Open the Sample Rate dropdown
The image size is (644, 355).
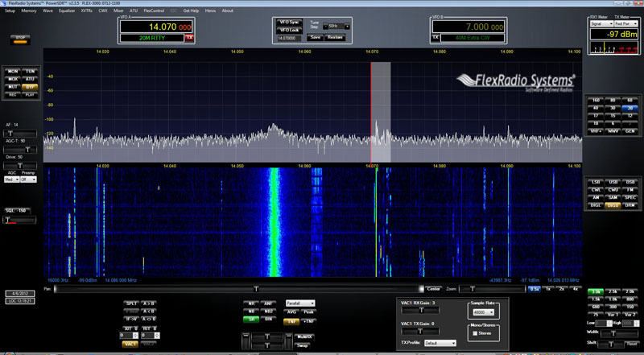[x=482, y=312]
